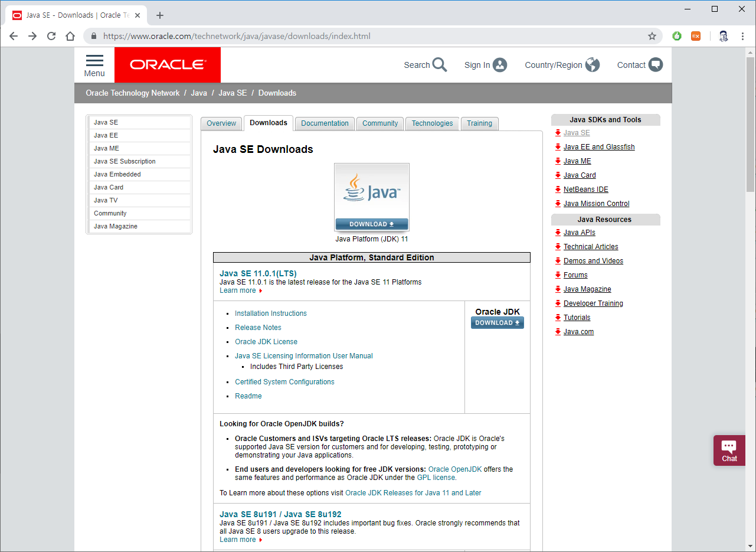
Task: Click red arrow beside Forums
Action: [558, 275]
